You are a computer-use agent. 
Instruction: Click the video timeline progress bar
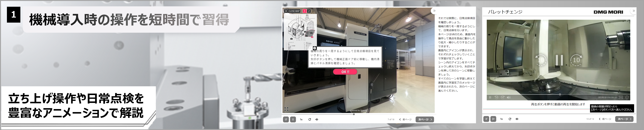click(558, 95)
